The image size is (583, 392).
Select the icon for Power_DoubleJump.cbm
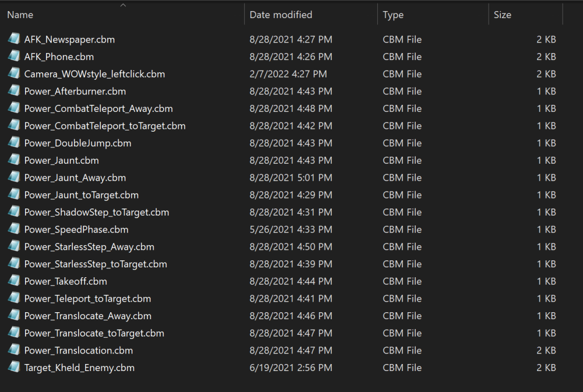pyautogui.click(x=13, y=143)
